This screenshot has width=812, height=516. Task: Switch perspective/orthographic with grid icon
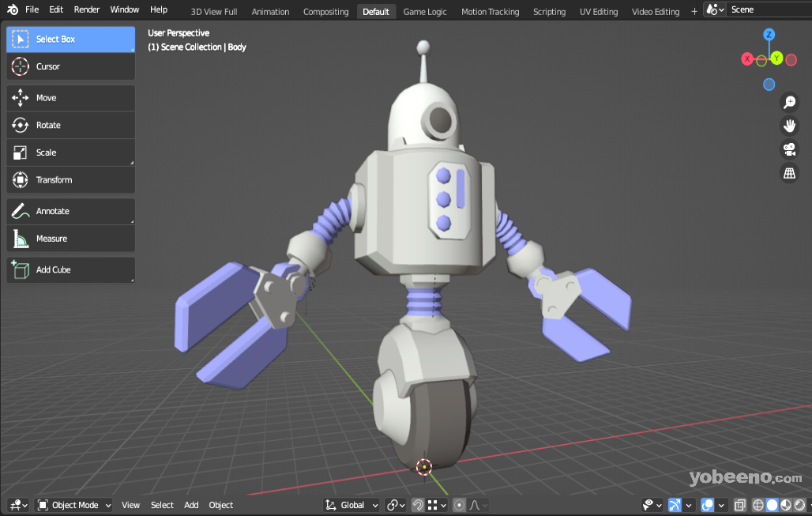click(x=789, y=174)
